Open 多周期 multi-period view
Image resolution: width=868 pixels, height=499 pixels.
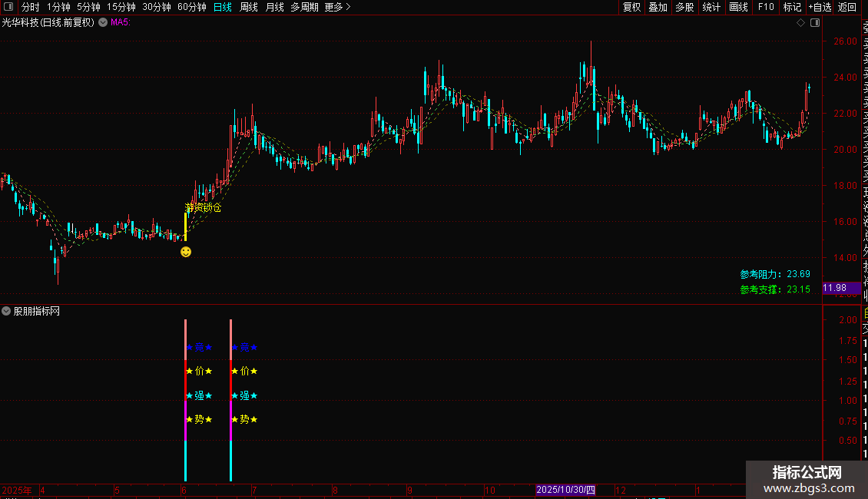pyautogui.click(x=304, y=7)
